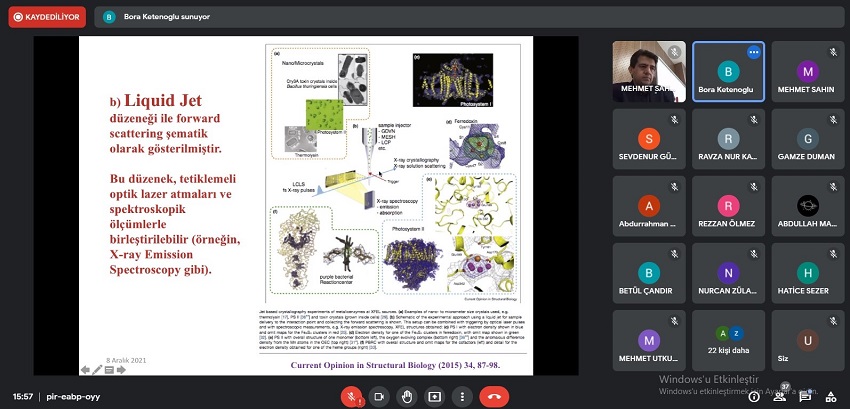Open options on Bora Ketenoglu's tile
This screenshot has height=409, width=850.
[x=754, y=52]
